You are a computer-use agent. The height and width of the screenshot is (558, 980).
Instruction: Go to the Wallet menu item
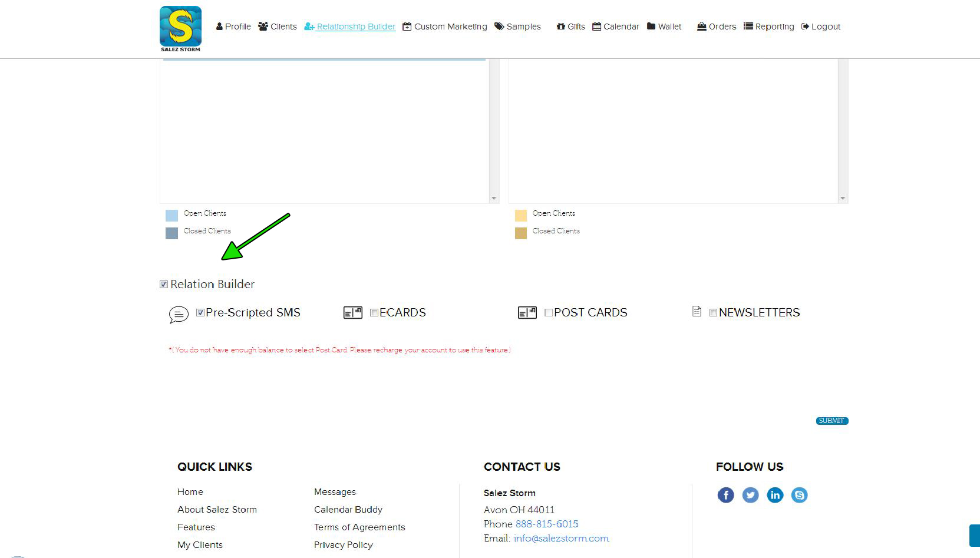tap(664, 27)
